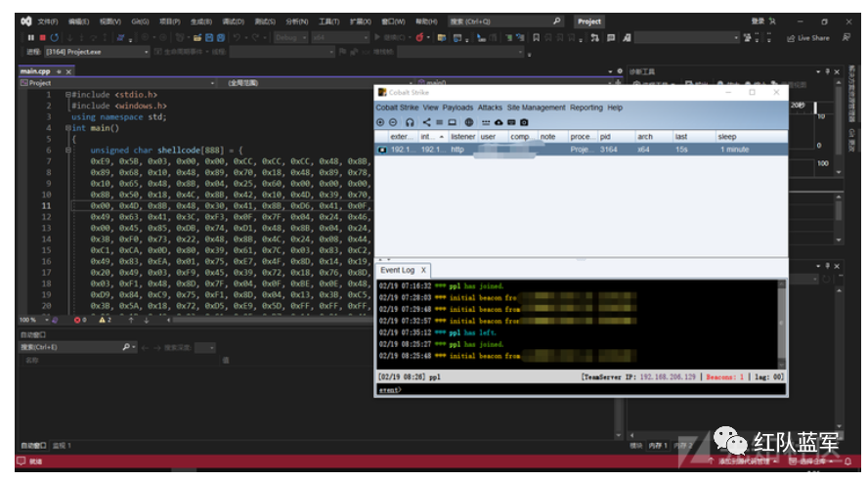Open the 100 % zoom dropdown below the editor
The width and height of the screenshot is (868, 481).
click(x=34, y=320)
